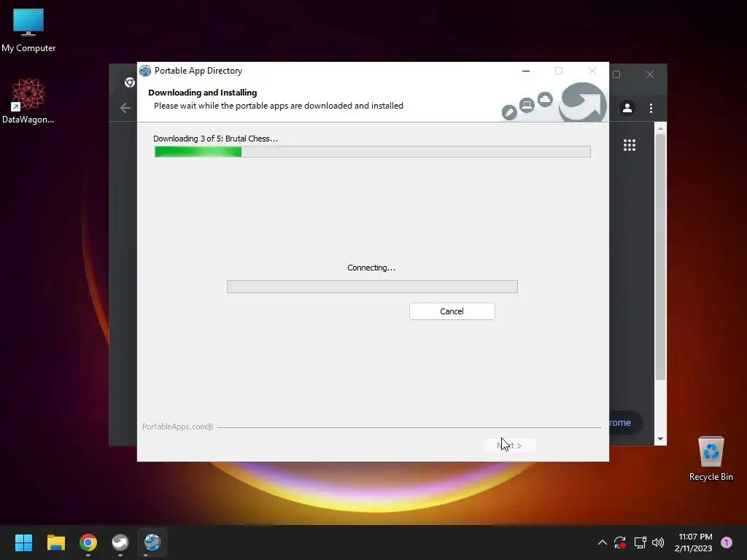747x560 pixels.
Task: Open the Google apps grid in Chrome
Action: tap(630, 145)
